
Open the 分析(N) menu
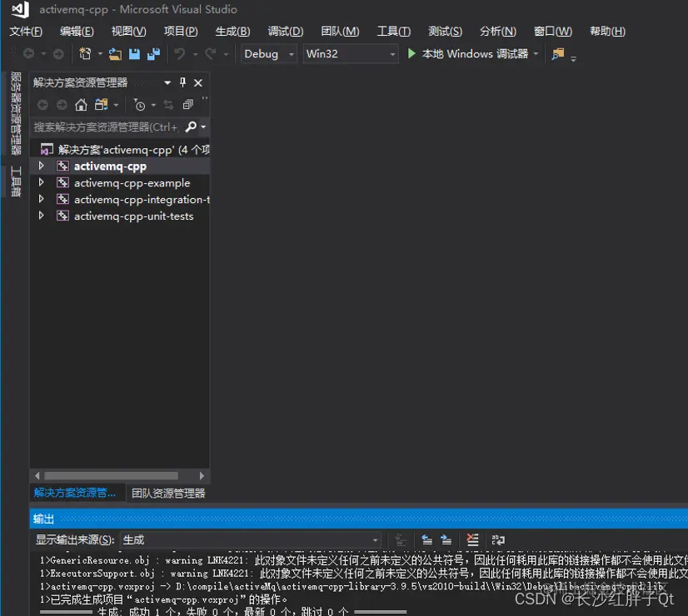coord(498,31)
